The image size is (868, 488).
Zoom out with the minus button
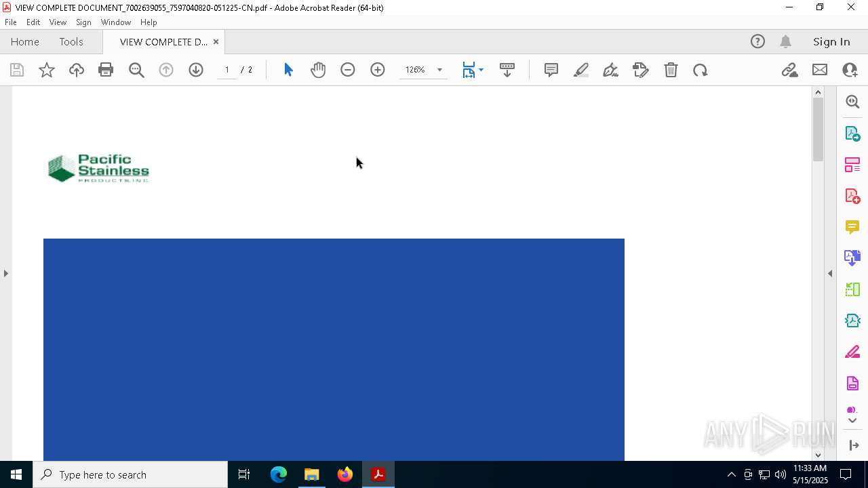click(x=348, y=70)
